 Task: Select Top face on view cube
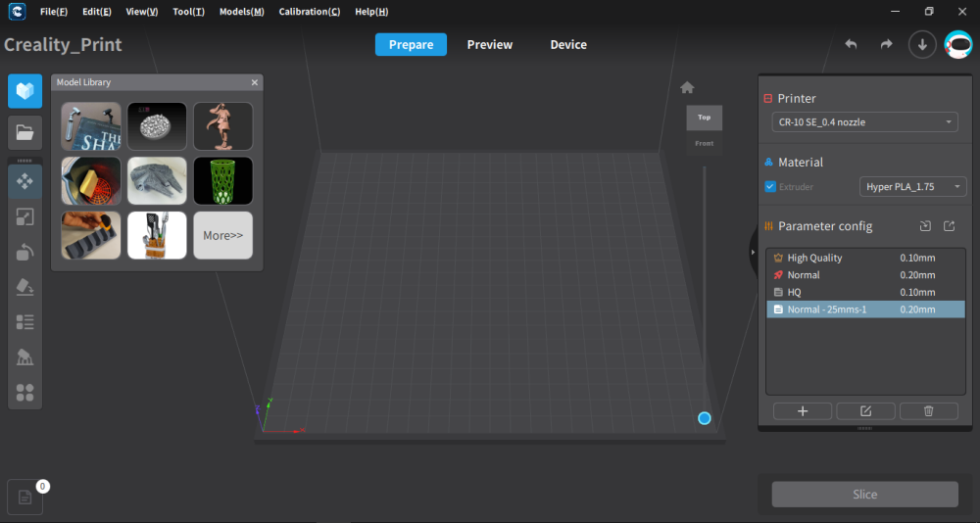click(705, 118)
